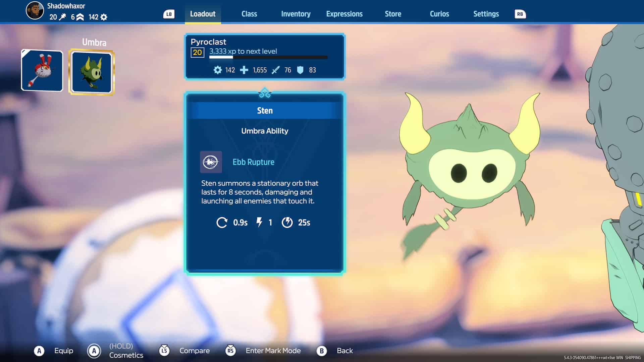Click the ornament emblem atop the Sten card
This screenshot has width=644, height=362.
point(265,93)
